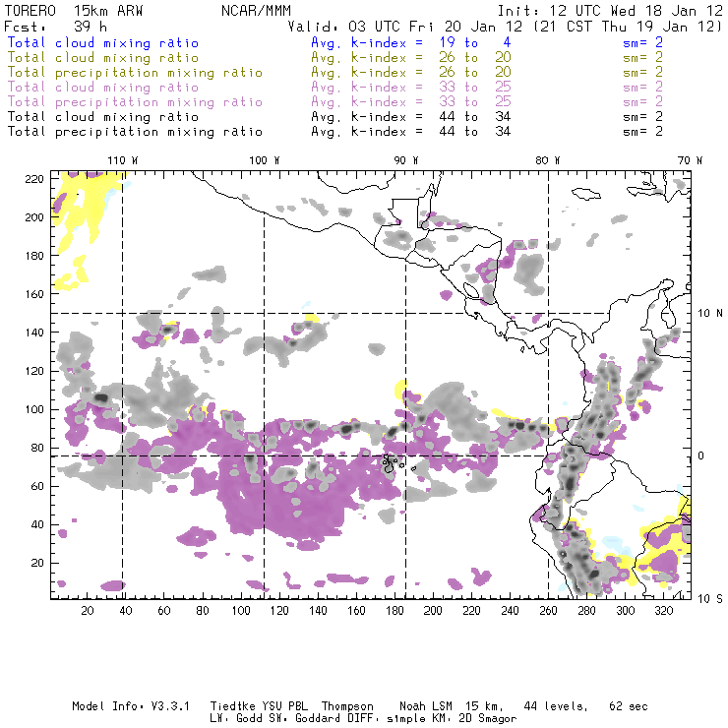The image size is (728, 728).
Task: Click the olive "Total cloud mixing ratio" legend row
Action: pos(103,58)
